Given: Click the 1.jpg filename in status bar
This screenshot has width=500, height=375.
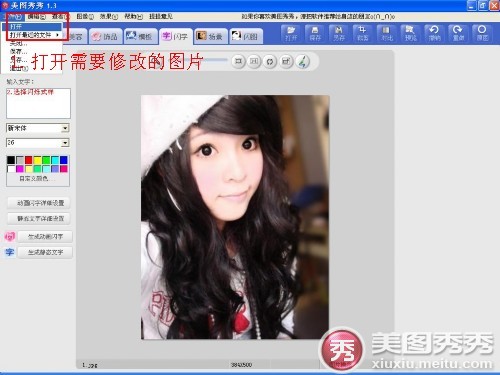Looking at the screenshot, I should point(89,365).
